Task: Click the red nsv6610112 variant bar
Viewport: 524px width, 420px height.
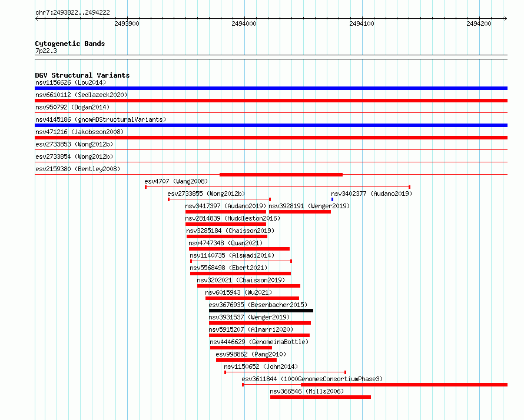Action: (271, 101)
